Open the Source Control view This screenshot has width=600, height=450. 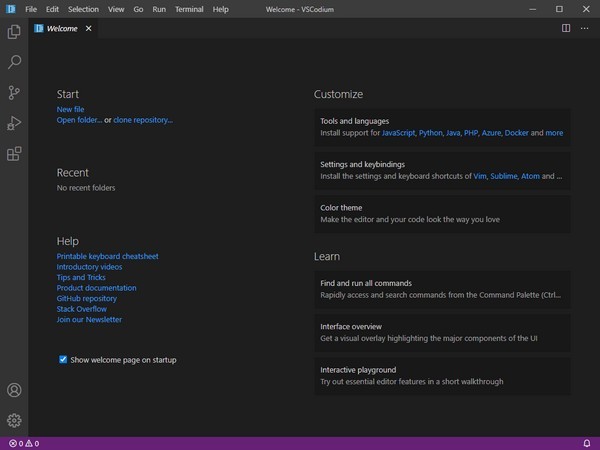(14, 93)
